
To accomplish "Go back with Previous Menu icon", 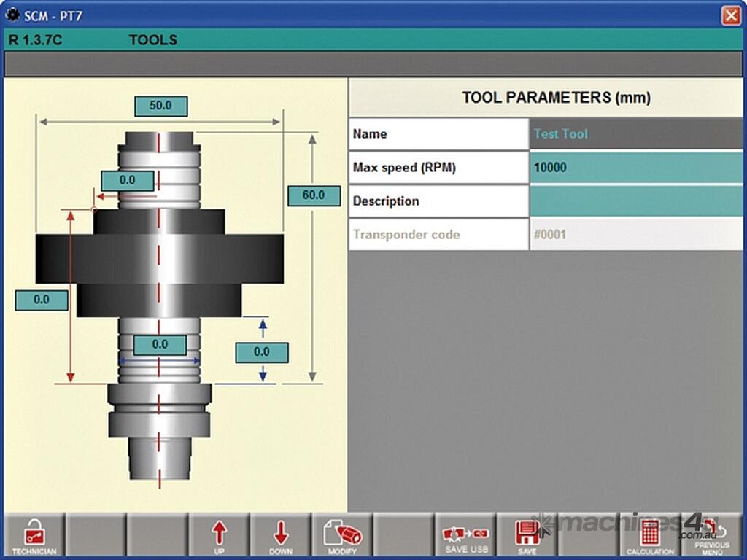I will [x=711, y=536].
